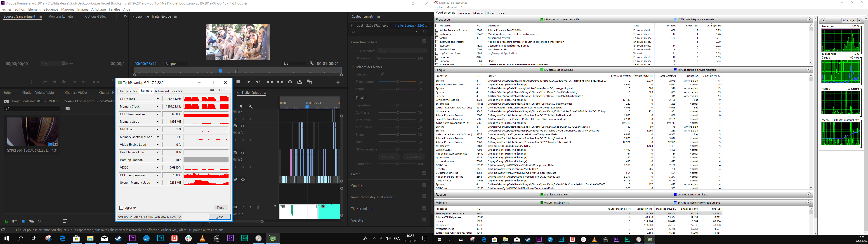Check the perfmon.exe process checkbox
This screenshot has height=244, width=868.
point(437,34)
